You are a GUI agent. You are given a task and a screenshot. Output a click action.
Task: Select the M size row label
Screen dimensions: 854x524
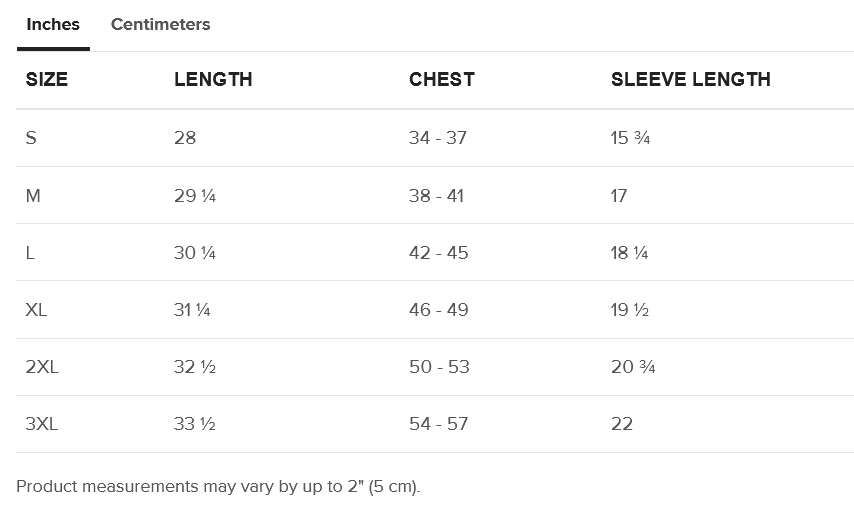33,196
